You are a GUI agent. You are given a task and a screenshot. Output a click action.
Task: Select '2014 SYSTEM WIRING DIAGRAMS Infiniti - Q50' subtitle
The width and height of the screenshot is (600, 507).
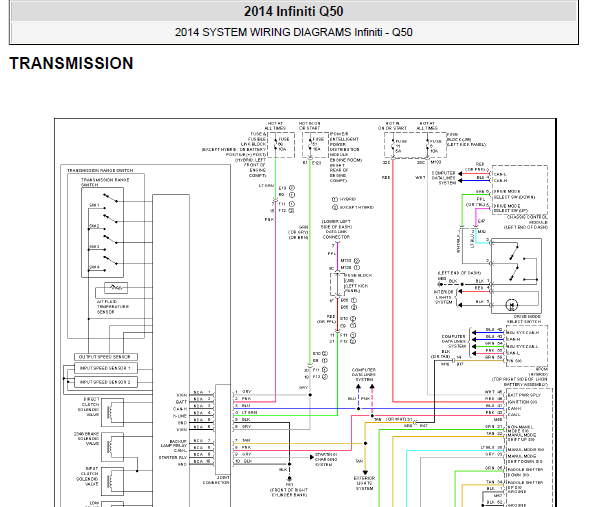[293, 32]
